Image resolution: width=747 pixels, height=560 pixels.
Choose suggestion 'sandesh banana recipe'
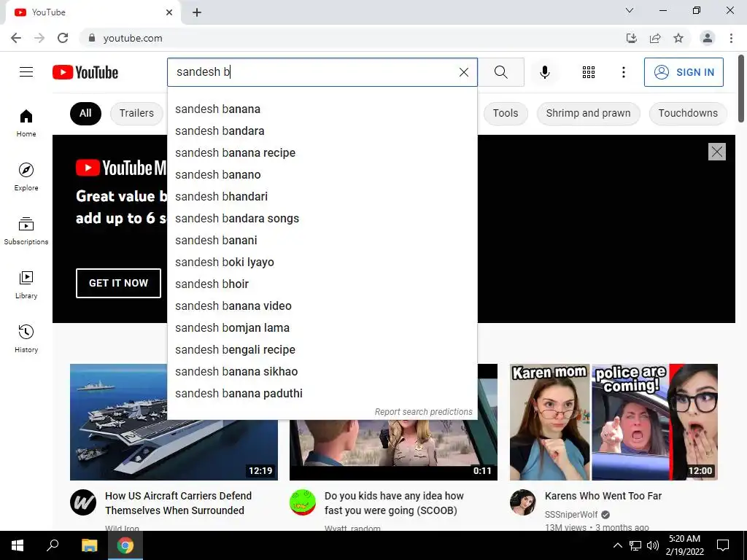click(322, 153)
